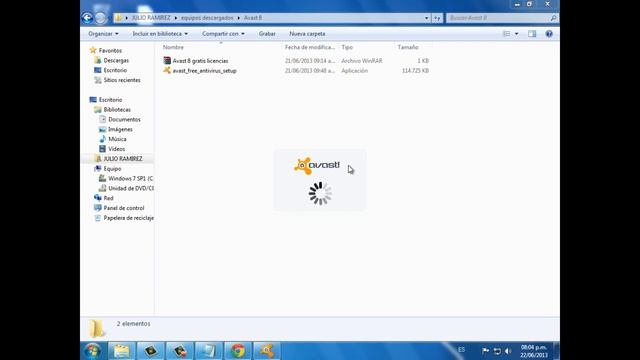Open Google Chrome from the taskbar
The height and width of the screenshot is (360, 640).
pyautogui.click(x=238, y=351)
